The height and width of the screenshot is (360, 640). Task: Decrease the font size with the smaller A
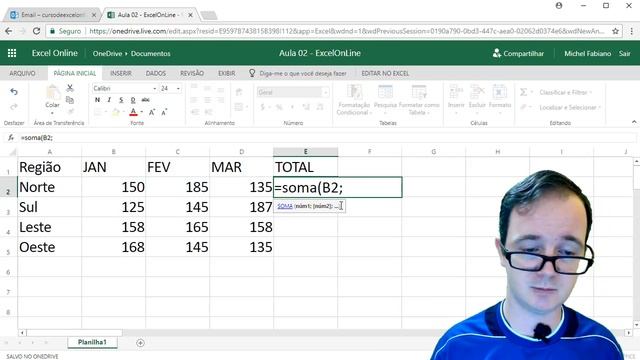point(164,112)
